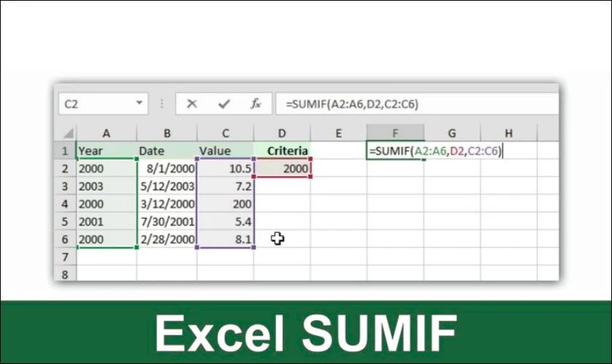Click the Name Box showing C2
This screenshot has width=612, height=364.
click(103, 104)
